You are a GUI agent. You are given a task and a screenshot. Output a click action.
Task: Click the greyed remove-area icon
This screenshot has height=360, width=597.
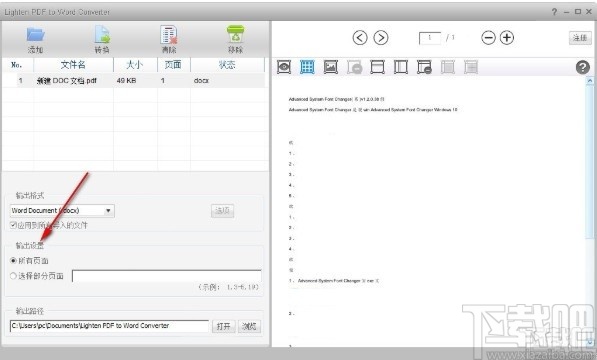pyautogui.click(x=354, y=67)
